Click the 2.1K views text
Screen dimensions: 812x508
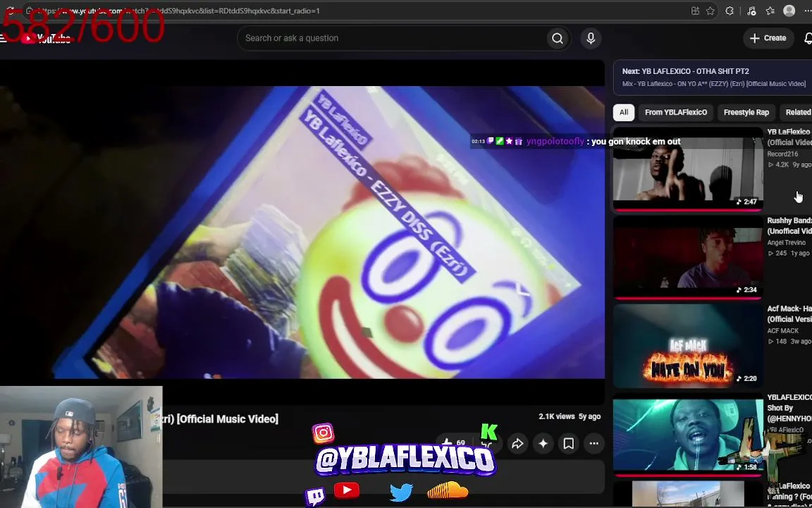(557, 417)
